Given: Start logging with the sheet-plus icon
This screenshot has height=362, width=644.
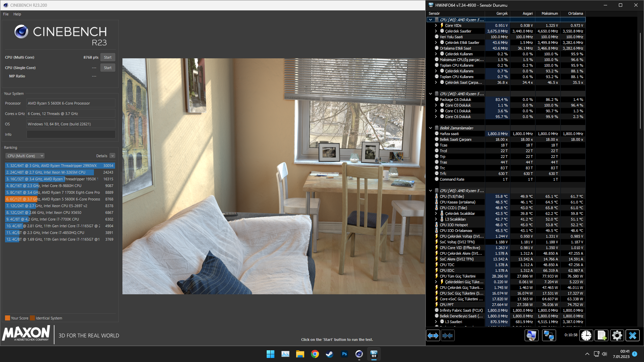Looking at the screenshot, I should coord(601,336).
